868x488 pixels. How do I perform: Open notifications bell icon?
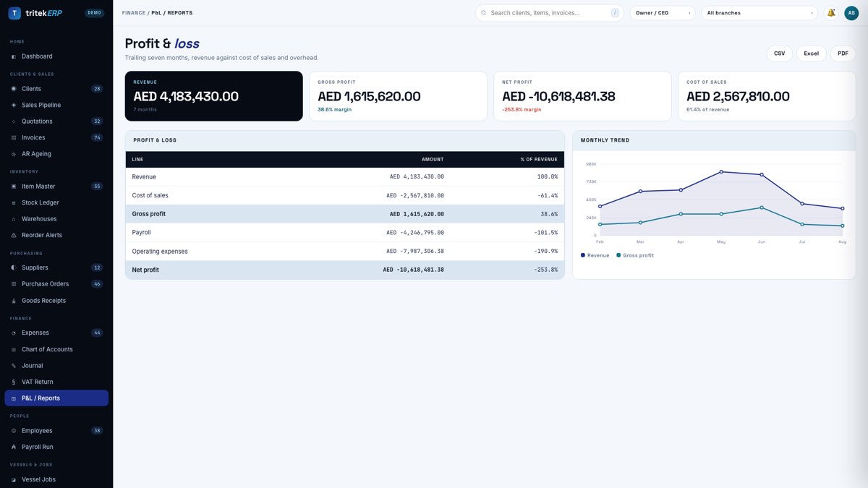point(831,13)
